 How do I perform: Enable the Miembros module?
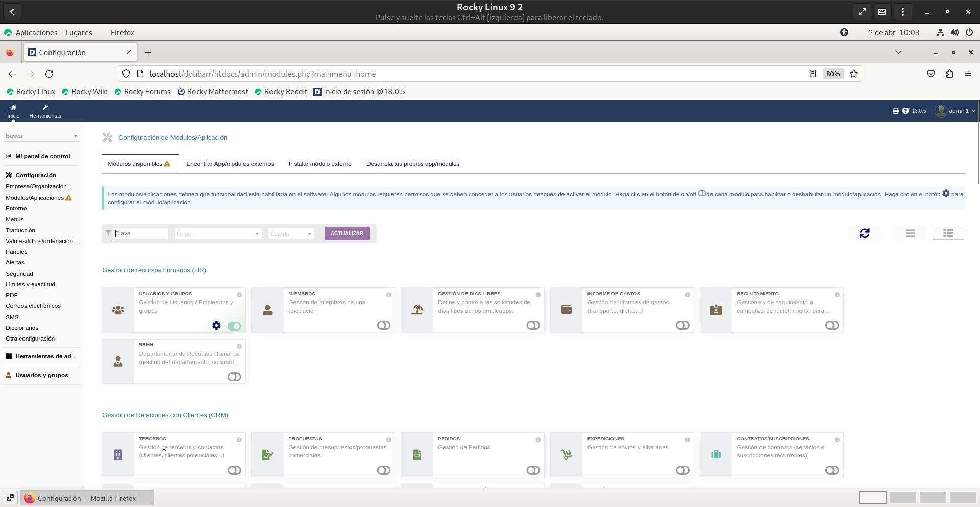pos(383,326)
